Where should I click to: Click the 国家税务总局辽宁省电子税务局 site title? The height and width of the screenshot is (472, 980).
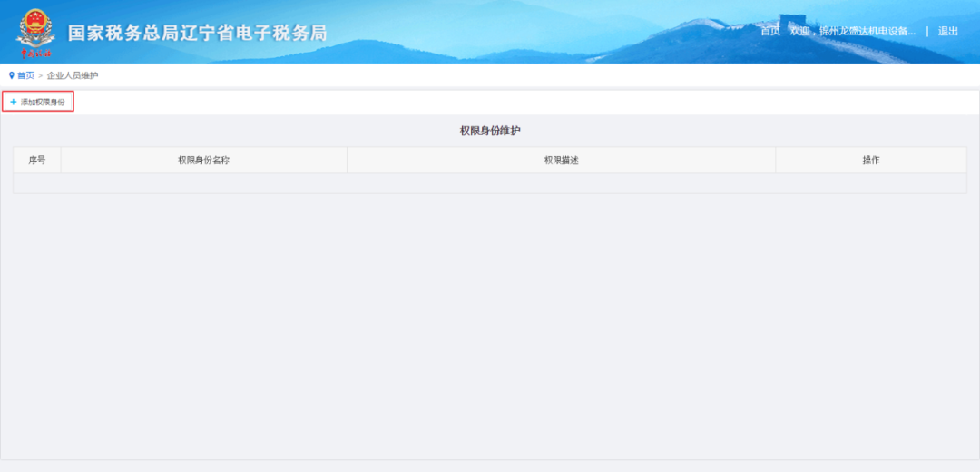[198, 34]
